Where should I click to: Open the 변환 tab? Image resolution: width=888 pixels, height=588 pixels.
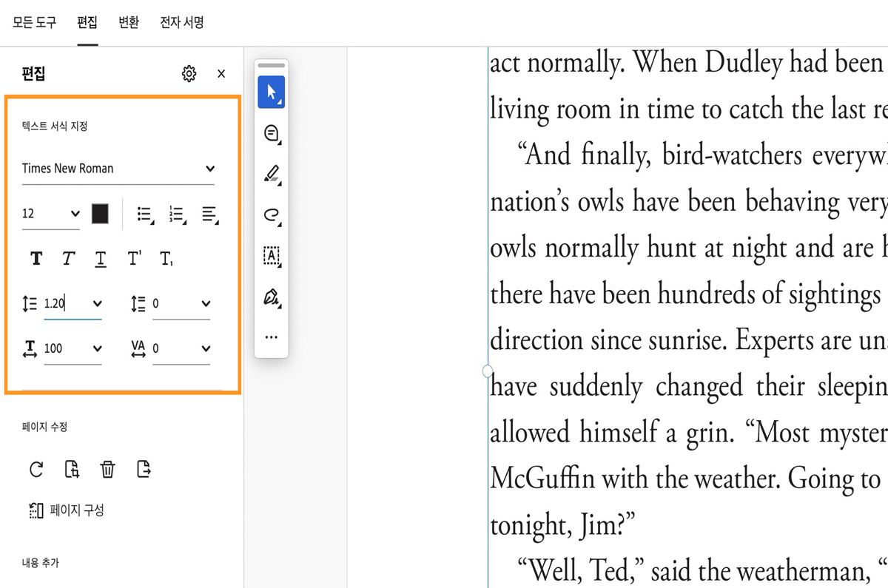[x=129, y=22]
